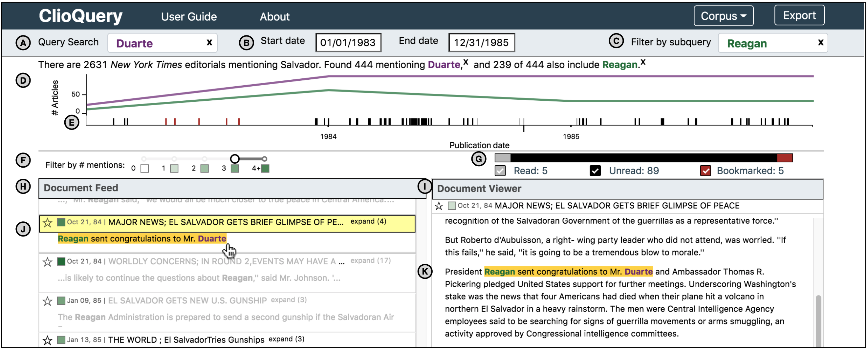Click the ClioQuery logo
Image resolution: width=868 pixels, height=349 pixels.
click(x=80, y=16)
